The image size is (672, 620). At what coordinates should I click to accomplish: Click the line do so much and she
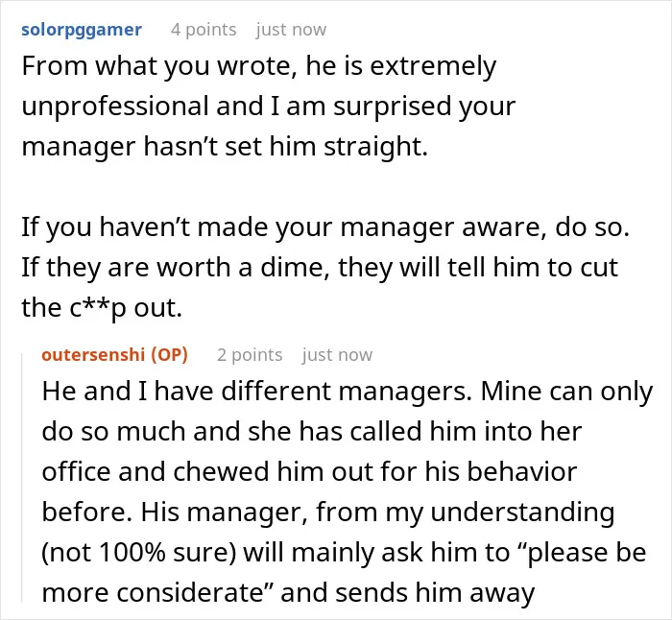tap(312, 432)
